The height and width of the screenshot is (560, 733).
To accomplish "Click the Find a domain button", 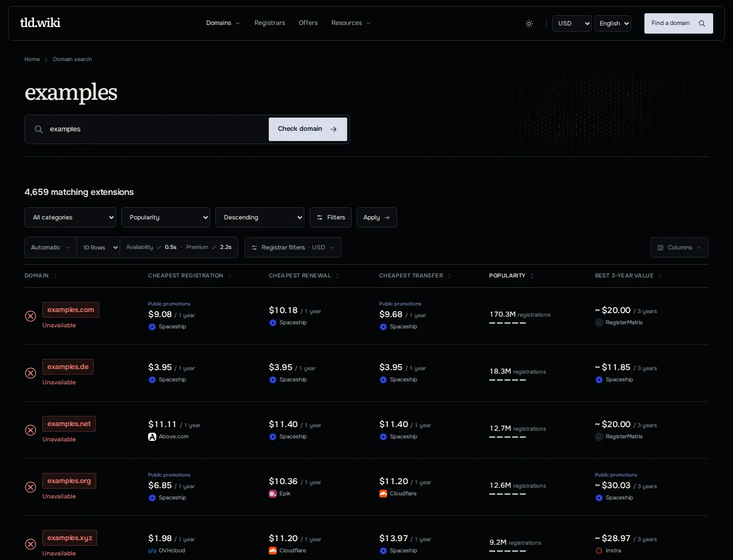I will 679,23.
